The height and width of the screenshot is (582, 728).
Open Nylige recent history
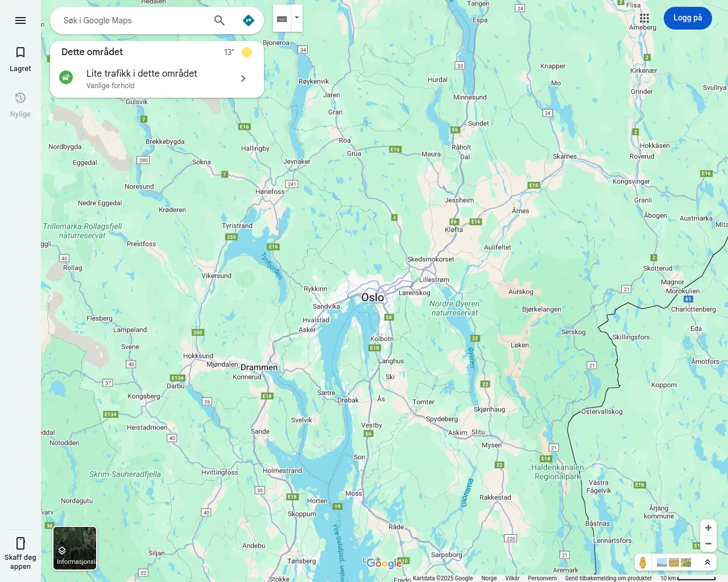coord(20,105)
